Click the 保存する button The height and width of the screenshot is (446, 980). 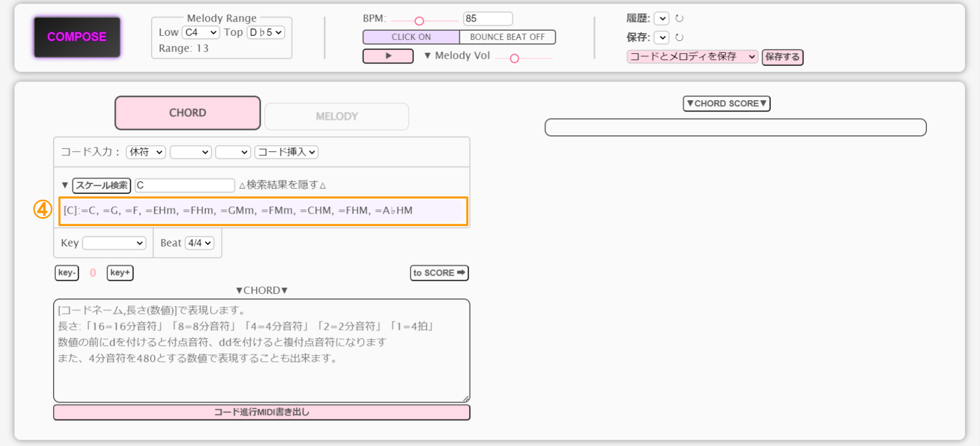782,57
